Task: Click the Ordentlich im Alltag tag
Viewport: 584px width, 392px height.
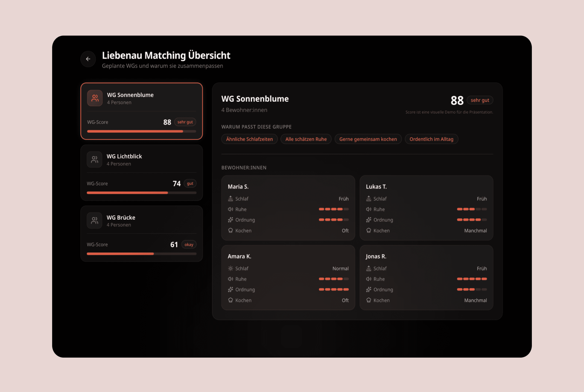Action: pyautogui.click(x=431, y=139)
